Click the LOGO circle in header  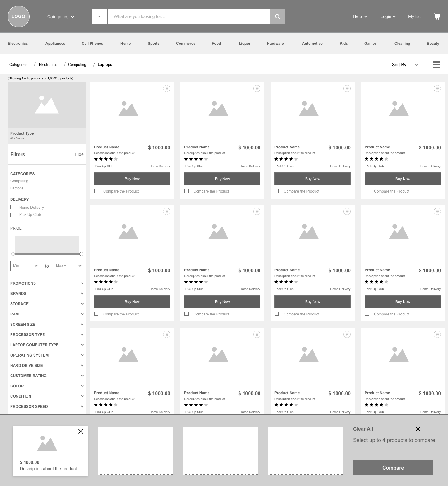19,16
